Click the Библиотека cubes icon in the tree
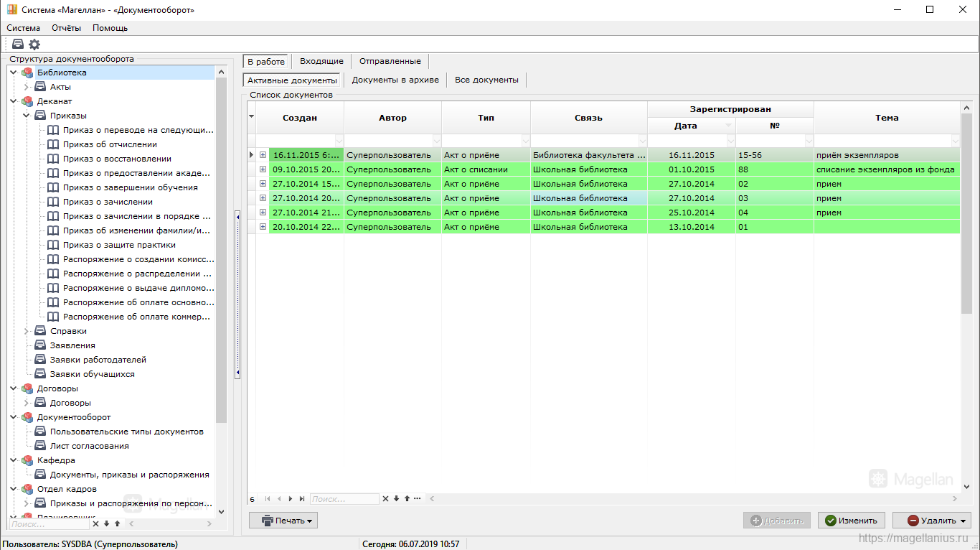This screenshot has width=980, height=550. click(27, 73)
